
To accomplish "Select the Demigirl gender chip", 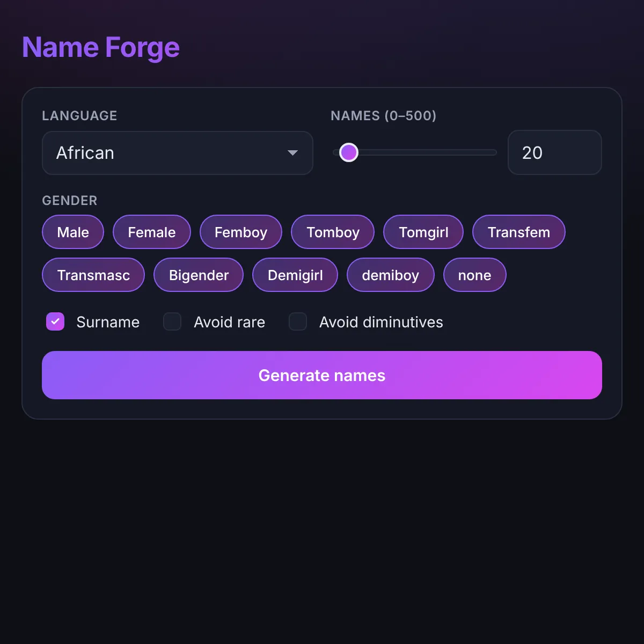I will click(295, 275).
